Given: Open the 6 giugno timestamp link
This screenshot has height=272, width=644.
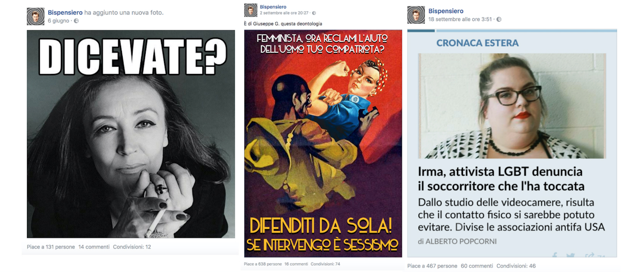Looking at the screenshot, I should pyautogui.click(x=59, y=21).
